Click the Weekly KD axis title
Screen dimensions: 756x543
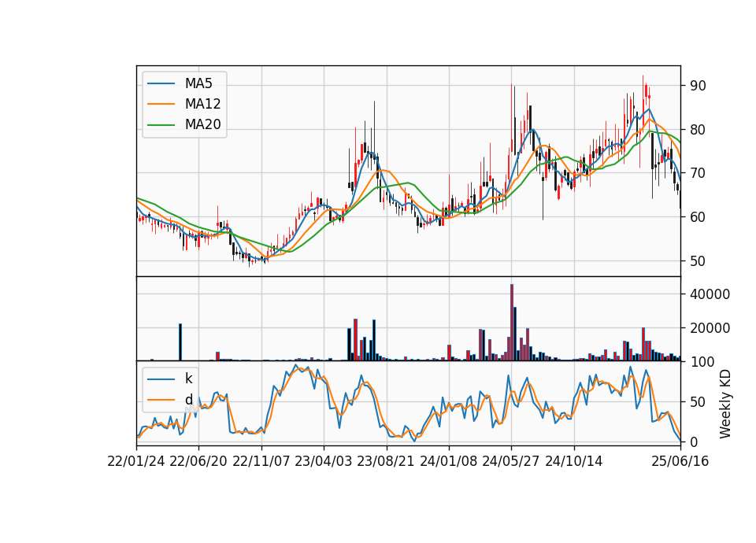coord(725,404)
